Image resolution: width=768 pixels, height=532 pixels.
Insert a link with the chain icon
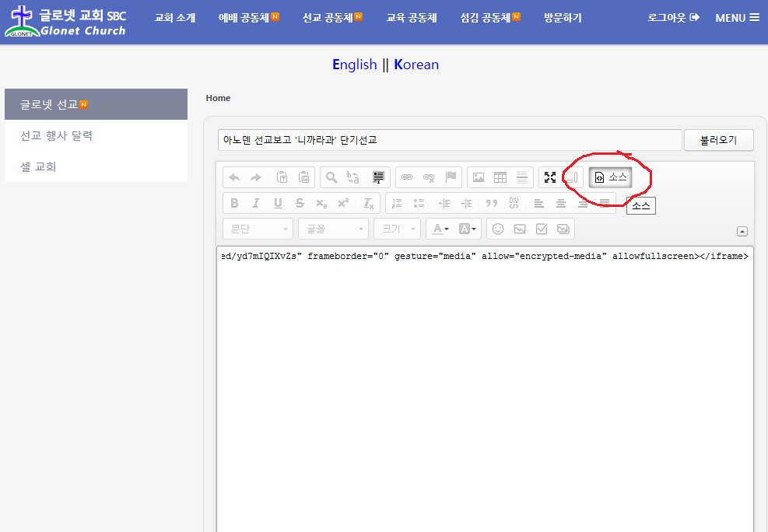click(406, 177)
